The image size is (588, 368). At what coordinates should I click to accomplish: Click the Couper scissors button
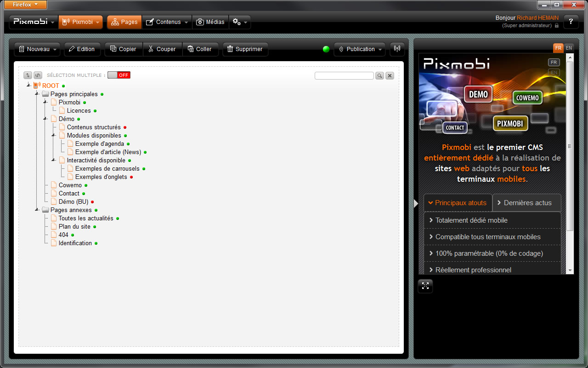163,49
